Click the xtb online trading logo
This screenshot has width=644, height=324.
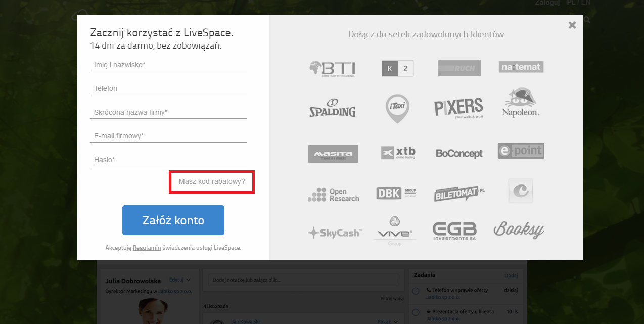click(398, 153)
